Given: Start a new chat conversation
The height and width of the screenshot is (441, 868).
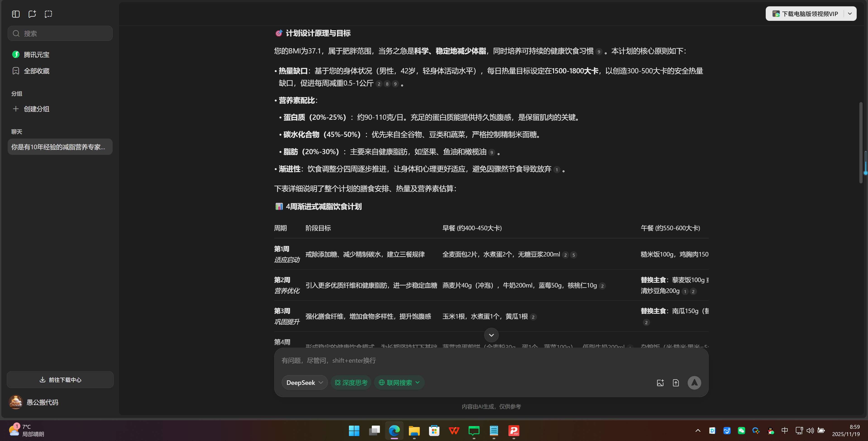Looking at the screenshot, I should 32,14.
